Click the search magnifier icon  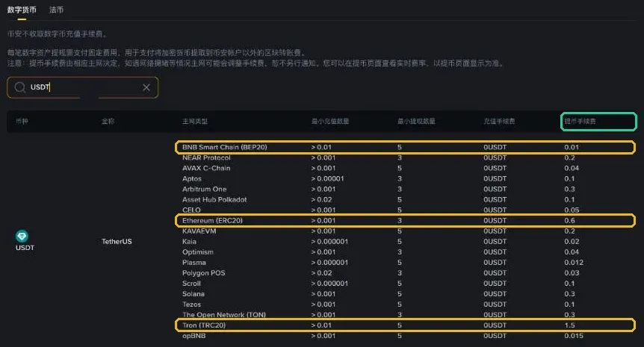[x=19, y=87]
